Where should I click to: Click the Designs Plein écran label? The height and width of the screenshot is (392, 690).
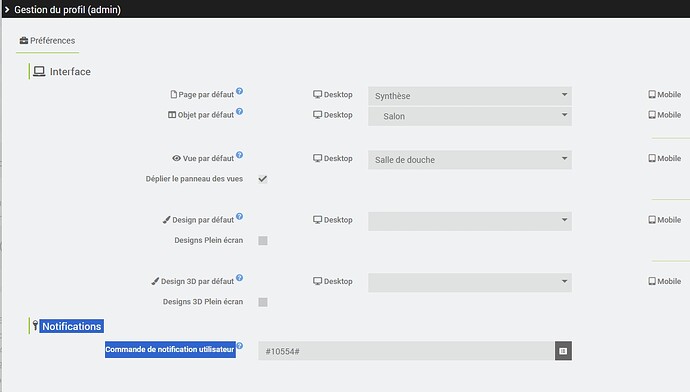pos(209,240)
